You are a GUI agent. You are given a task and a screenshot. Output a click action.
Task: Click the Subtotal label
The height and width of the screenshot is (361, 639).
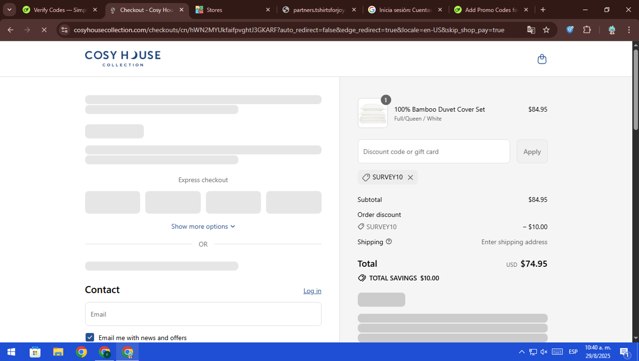tap(370, 200)
